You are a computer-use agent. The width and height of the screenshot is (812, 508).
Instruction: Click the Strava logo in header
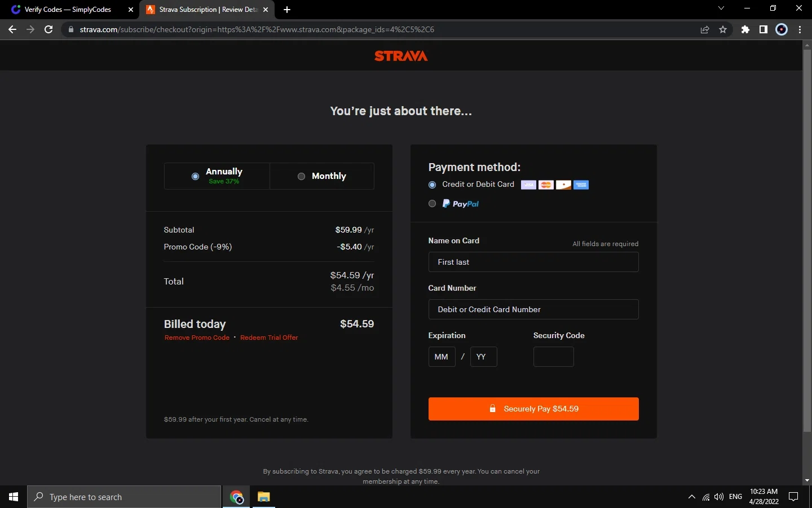click(x=401, y=56)
